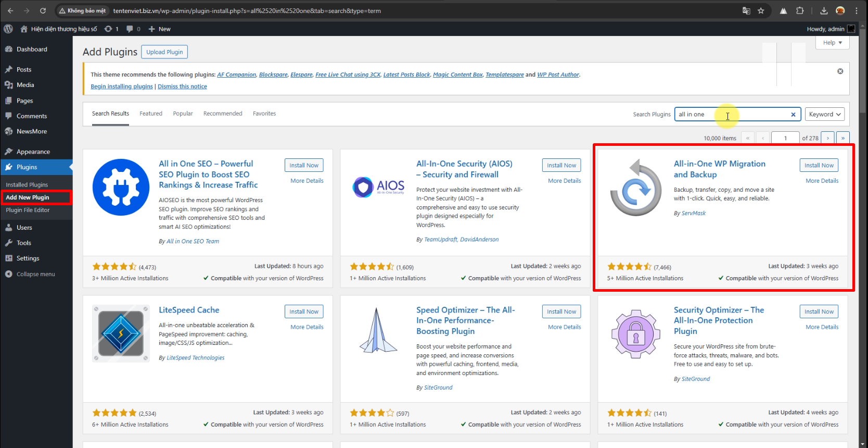The image size is (868, 448).
Task: Click the Upload Plugin button
Action: [x=164, y=52]
